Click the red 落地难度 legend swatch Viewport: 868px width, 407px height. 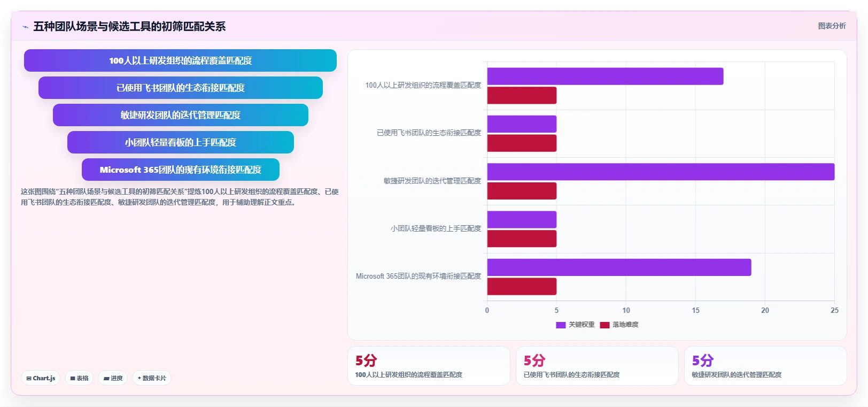[x=604, y=325]
